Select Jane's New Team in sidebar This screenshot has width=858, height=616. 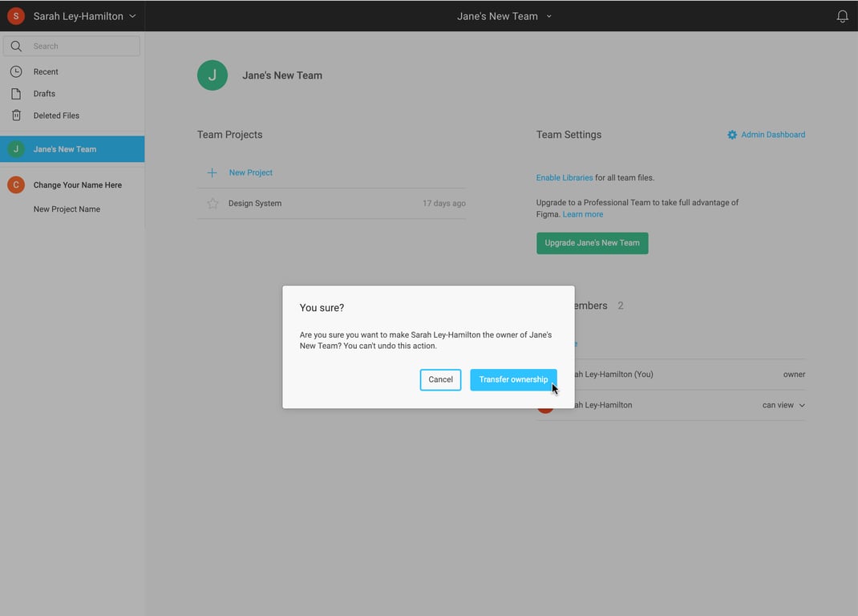[65, 149]
